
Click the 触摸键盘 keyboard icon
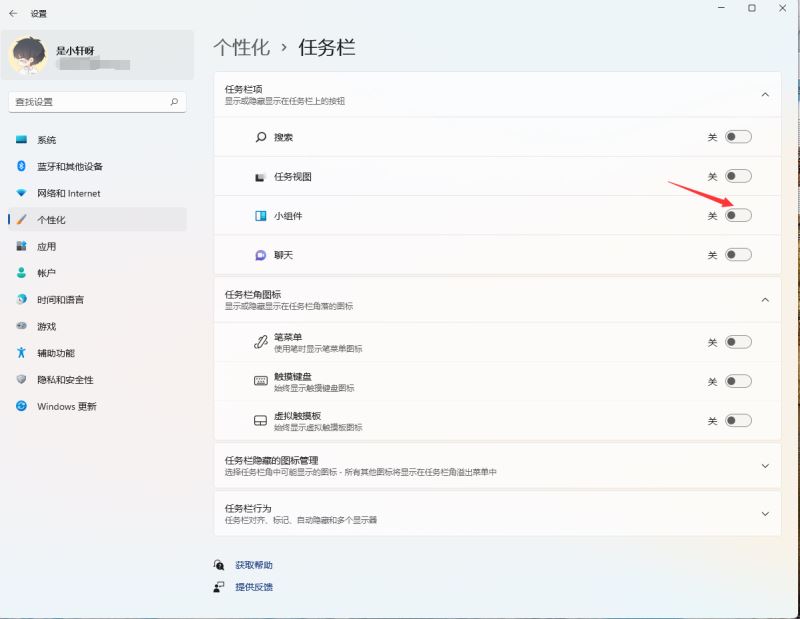pos(261,381)
